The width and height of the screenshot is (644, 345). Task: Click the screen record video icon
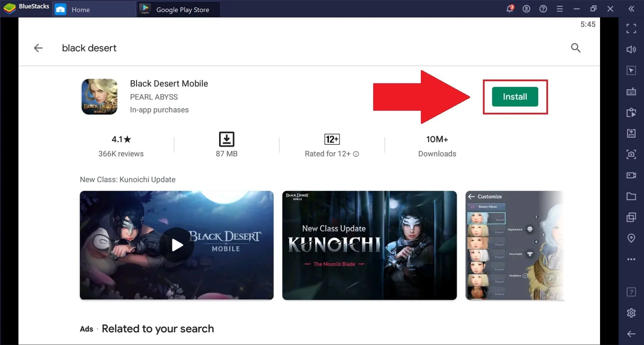pyautogui.click(x=631, y=175)
